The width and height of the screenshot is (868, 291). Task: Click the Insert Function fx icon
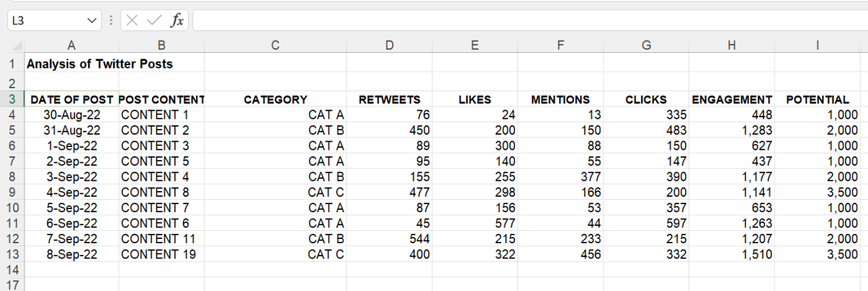tap(176, 21)
